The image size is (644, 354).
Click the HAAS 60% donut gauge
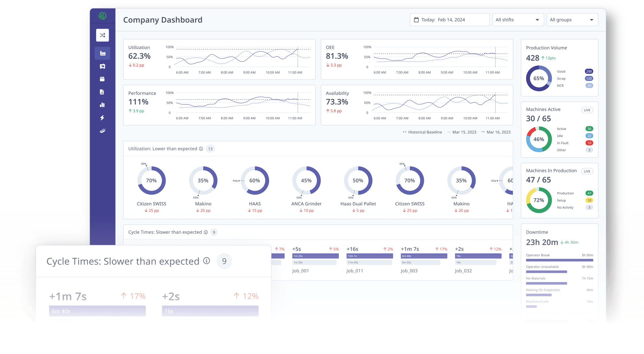[x=255, y=181]
